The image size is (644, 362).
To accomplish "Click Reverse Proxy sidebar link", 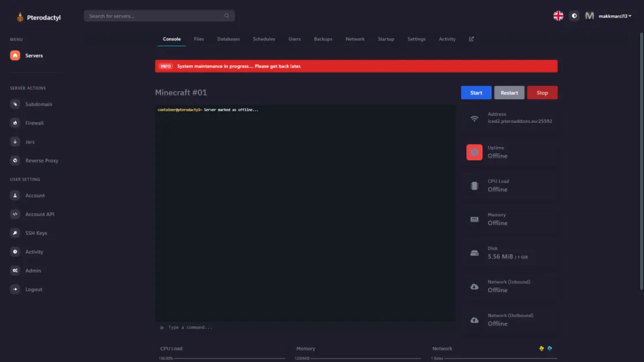I will 42,160.
